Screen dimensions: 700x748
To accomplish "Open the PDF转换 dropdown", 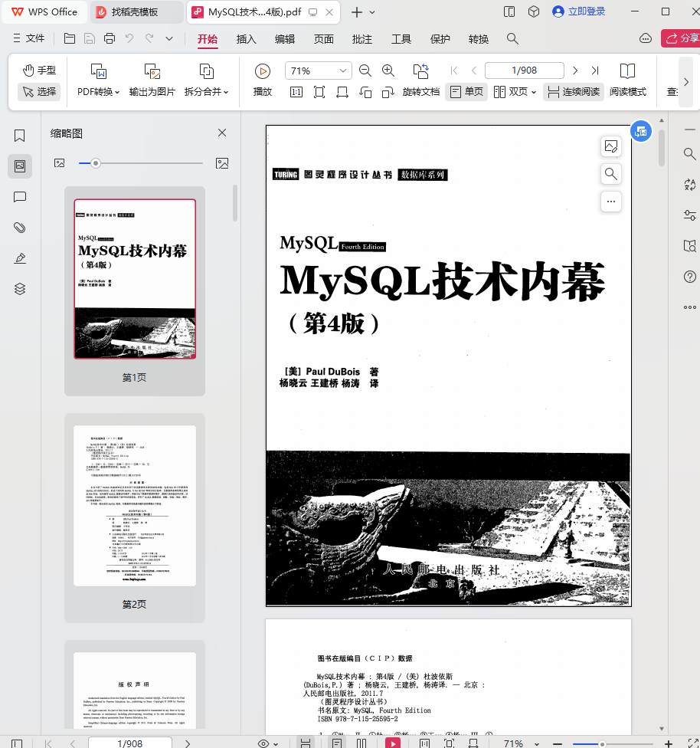I will click(x=98, y=91).
